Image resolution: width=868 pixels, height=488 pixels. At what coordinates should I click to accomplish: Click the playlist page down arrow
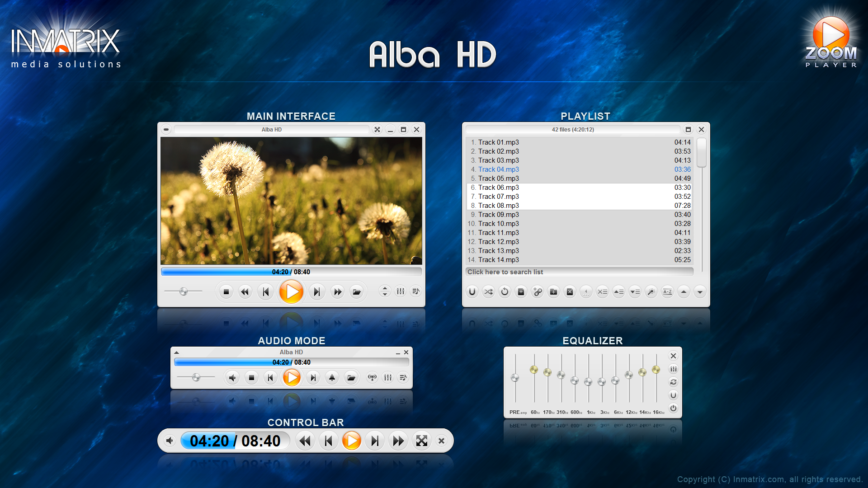[x=700, y=292]
